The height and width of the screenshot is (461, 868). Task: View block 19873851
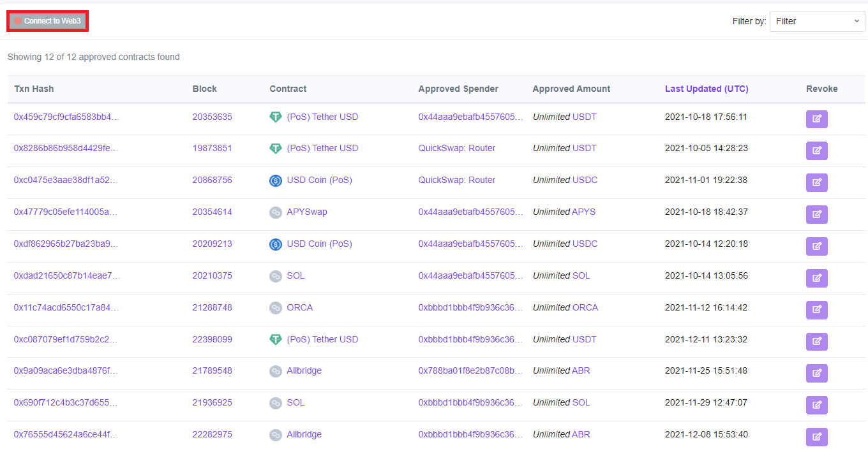[213, 148]
